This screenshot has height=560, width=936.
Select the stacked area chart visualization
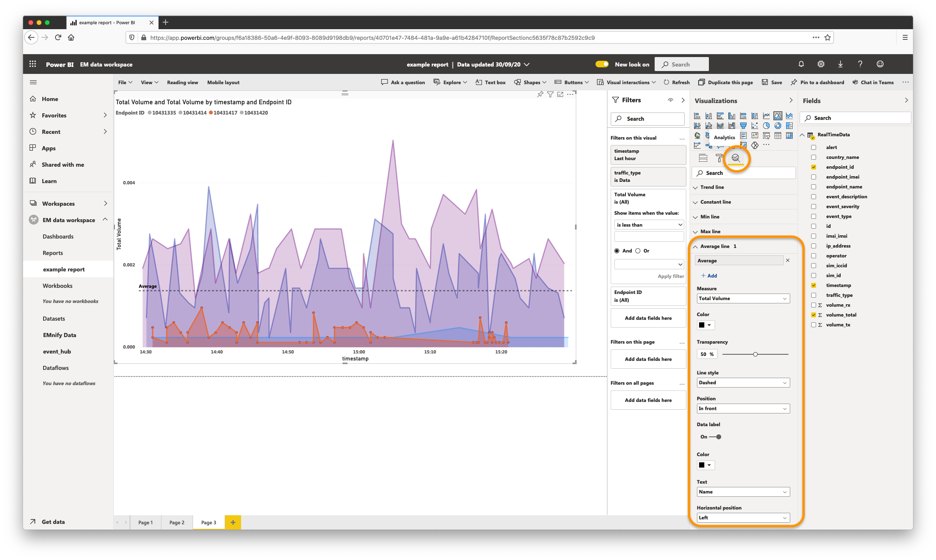[789, 116]
